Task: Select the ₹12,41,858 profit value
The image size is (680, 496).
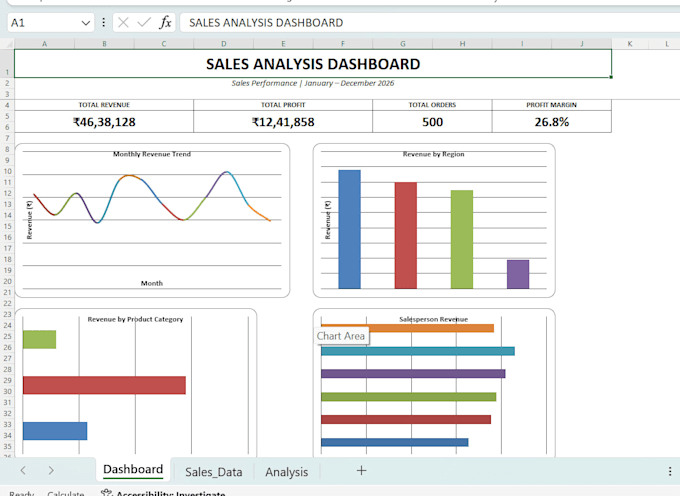Action: [283, 122]
